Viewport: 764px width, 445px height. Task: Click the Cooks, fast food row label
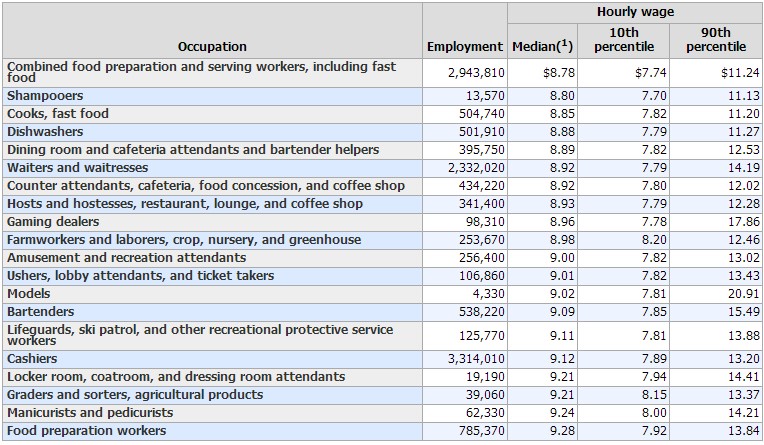[58, 113]
